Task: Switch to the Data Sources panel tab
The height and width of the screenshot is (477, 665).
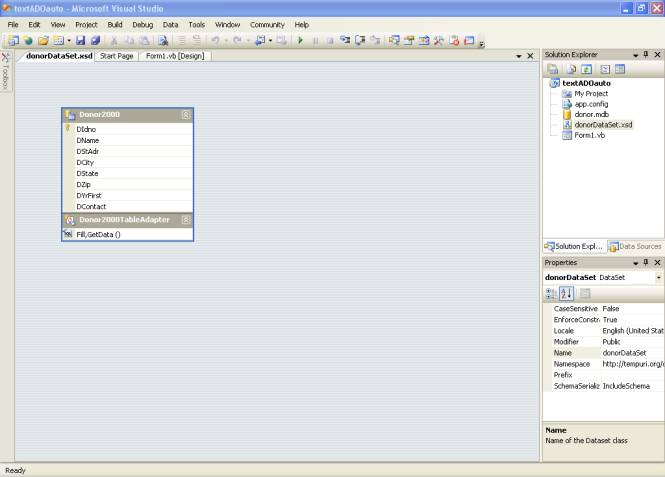Action: tap(635, 246)
